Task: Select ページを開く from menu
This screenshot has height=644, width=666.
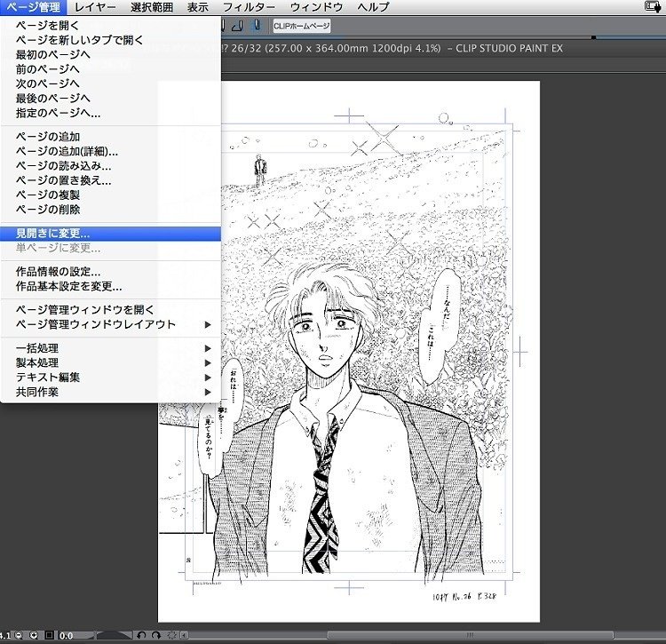Action: 110,26
